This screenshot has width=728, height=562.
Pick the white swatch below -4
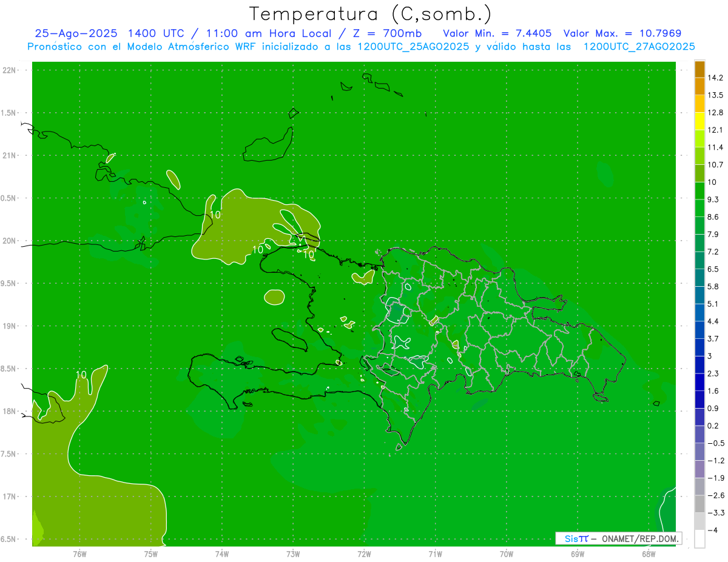coord(699,539)
